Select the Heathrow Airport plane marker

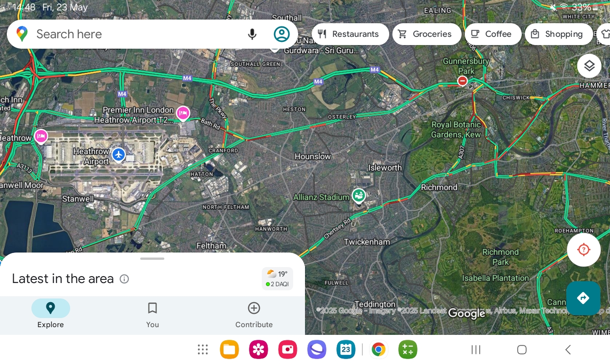[119, 155]
